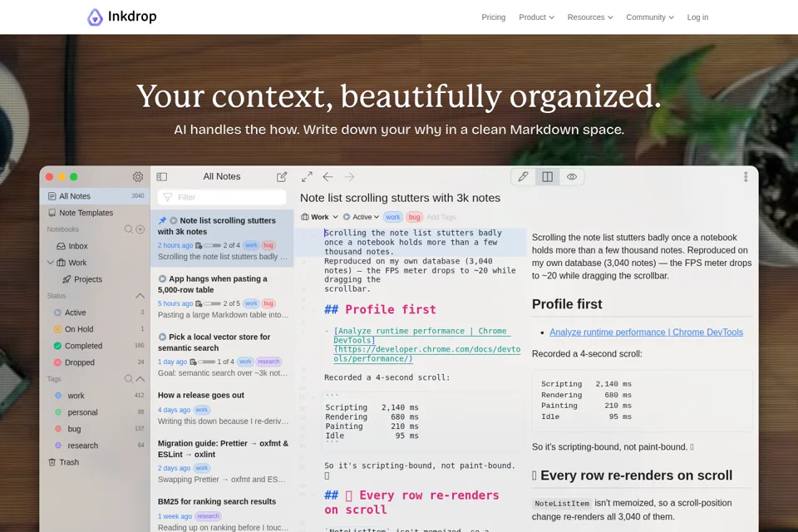
Task: Expand the editor to distraction-free mode
Action: [307, 177]
